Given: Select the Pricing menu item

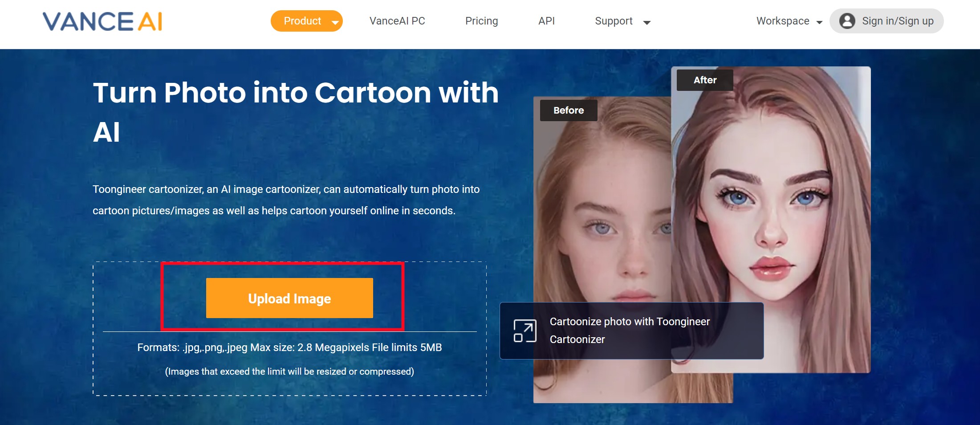Looking at the screenshot, I should pos(481,20).
